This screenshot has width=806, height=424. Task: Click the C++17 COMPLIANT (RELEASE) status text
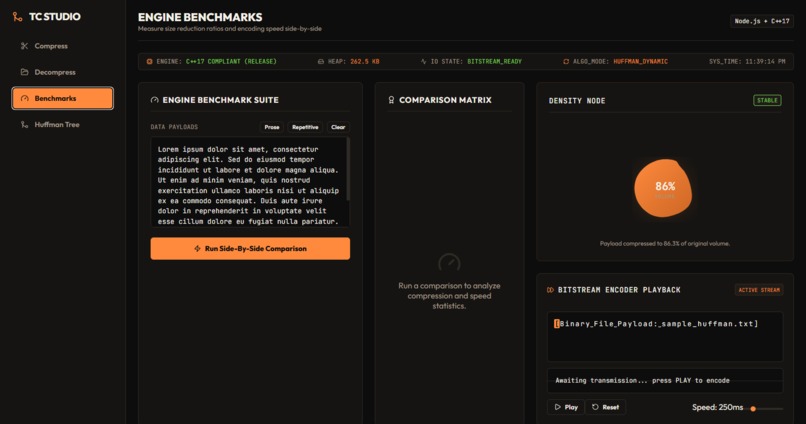click(231, 61)
